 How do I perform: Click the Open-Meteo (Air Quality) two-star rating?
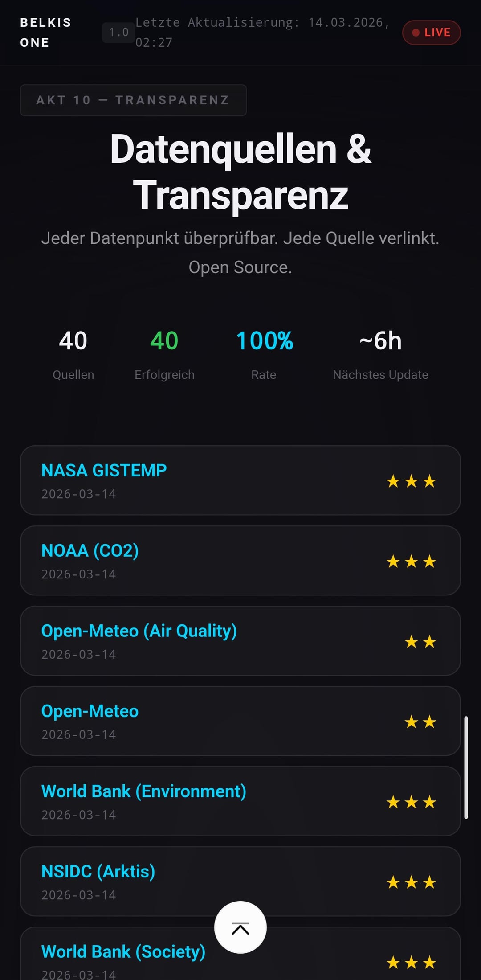[x=420, y=642]
